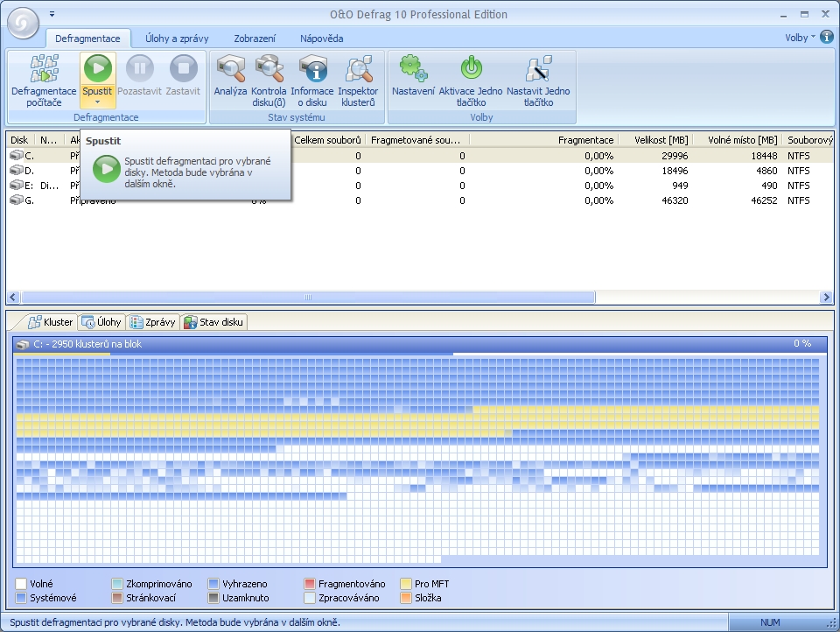Click the disk list scroll-right arrow

point(826,297)
